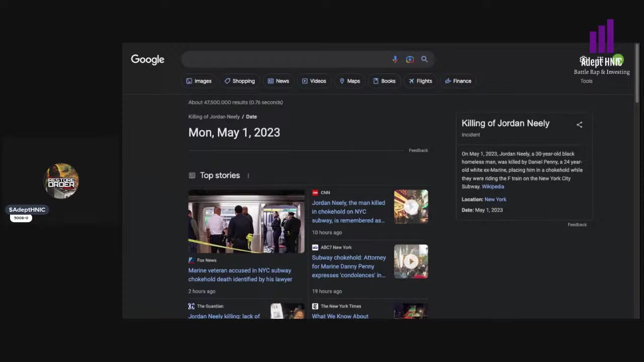Open the Finance tab
The image size is (644, 362).
coord(458,81)
